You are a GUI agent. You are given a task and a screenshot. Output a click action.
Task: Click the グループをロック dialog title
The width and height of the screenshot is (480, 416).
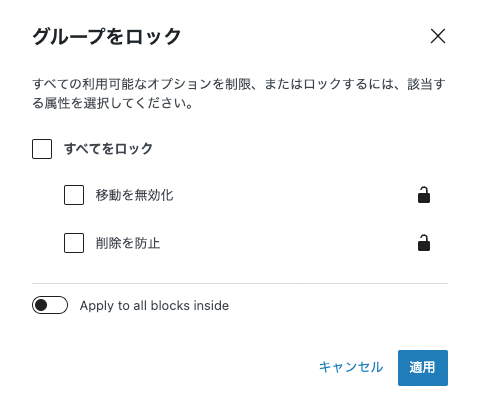[107, 36]
